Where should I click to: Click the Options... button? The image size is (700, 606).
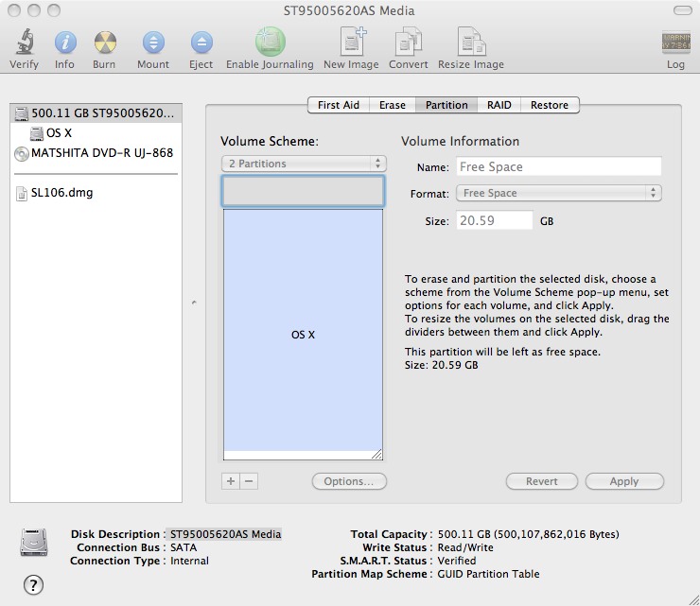click(349, 481)
